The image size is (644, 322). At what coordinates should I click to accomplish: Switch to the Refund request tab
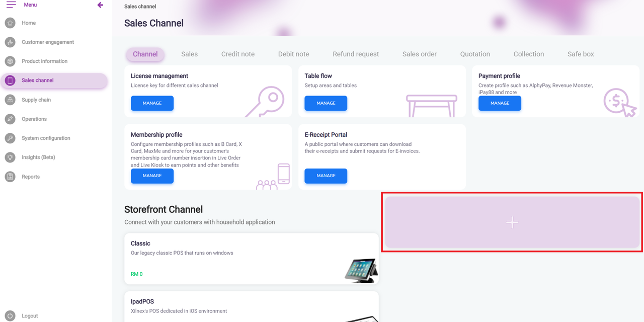pos(356,54)
